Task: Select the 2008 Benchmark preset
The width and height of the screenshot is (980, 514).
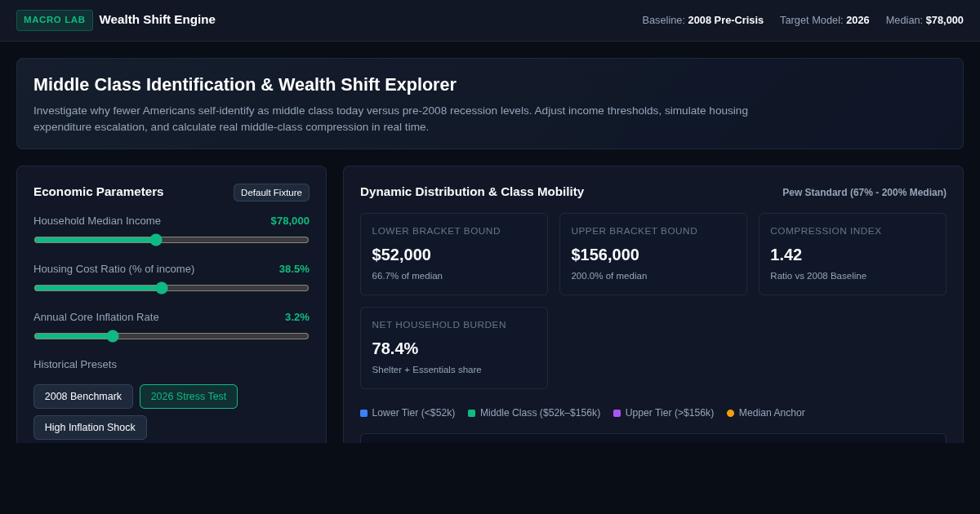Action: click(83, 397)
